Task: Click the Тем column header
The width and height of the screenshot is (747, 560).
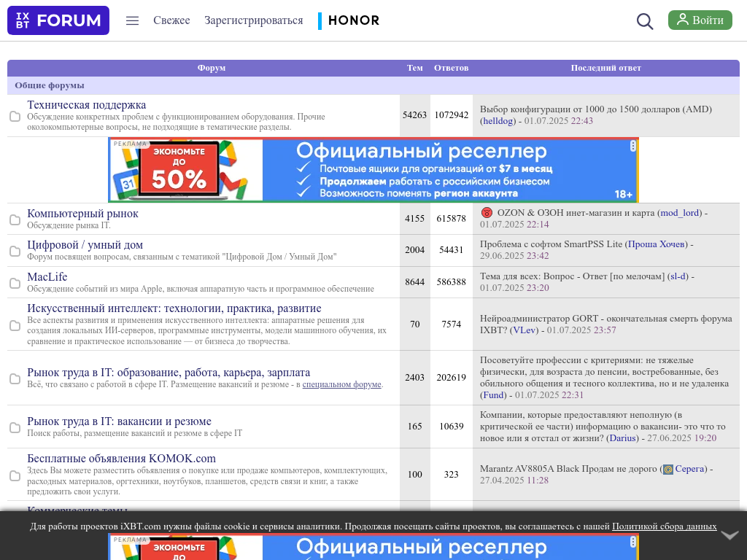Action: click(414, 68)
